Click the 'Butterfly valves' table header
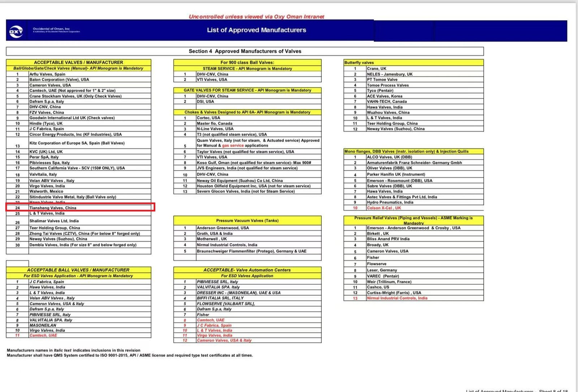 [414, 63]
